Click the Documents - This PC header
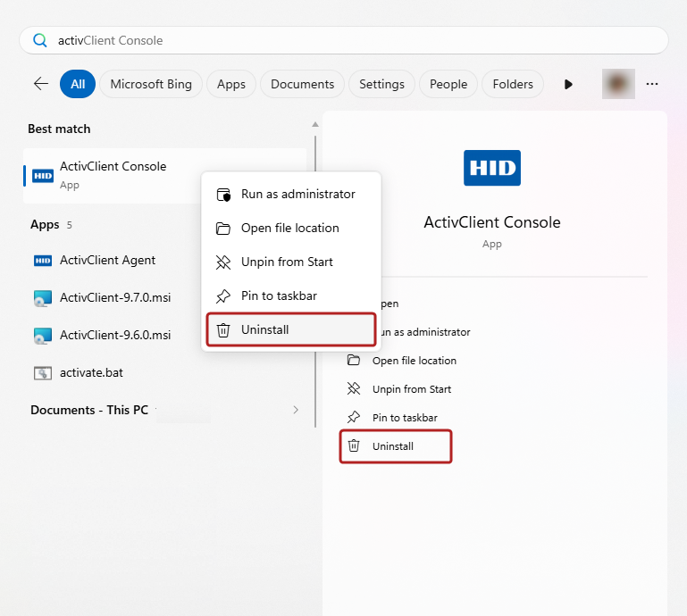This screenshot has width=687, height=616. click(x=89, y=410)
